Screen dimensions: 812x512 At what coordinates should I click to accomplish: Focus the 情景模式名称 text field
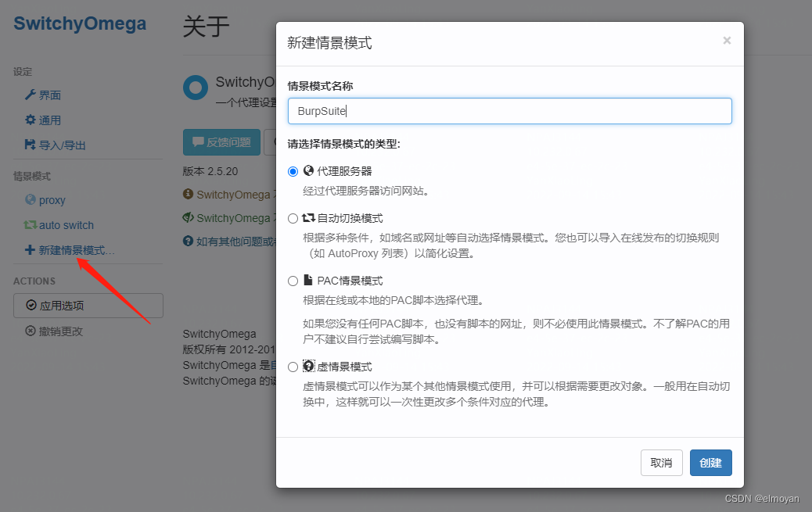click(x=509, y=111)
